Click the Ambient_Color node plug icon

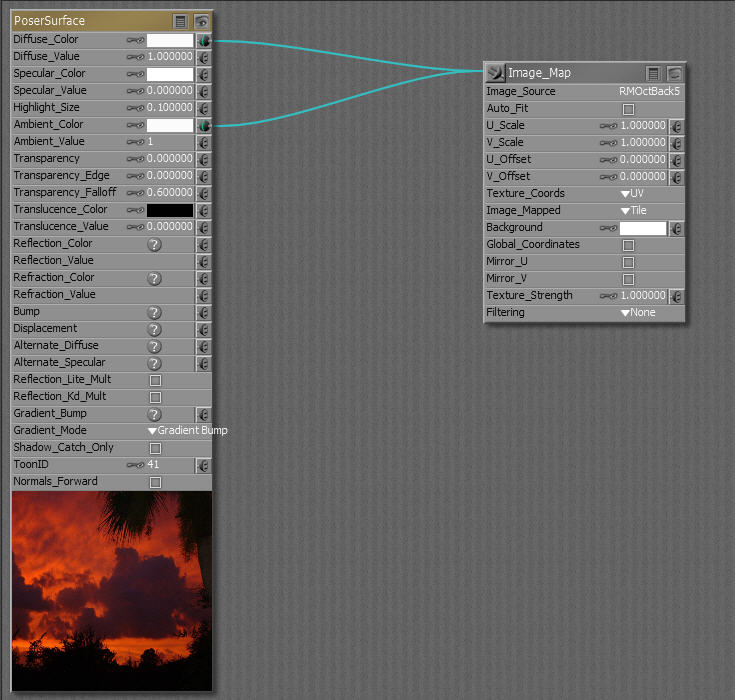[x=203, y=126]
